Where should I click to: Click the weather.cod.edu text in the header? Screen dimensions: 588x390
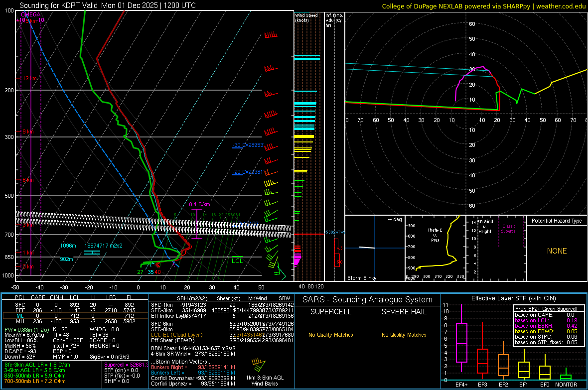(561, 5)
